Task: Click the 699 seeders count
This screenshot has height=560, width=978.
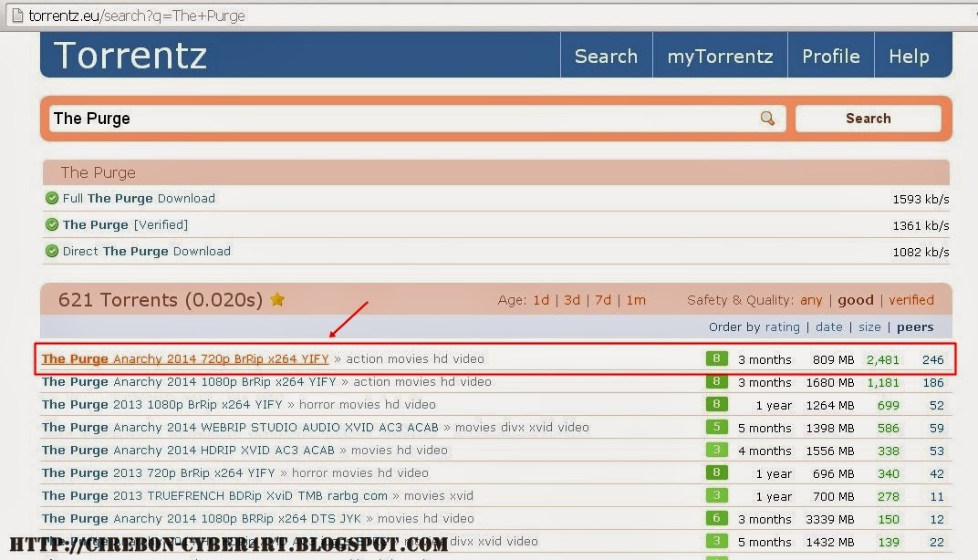Action: pos(889,405)
